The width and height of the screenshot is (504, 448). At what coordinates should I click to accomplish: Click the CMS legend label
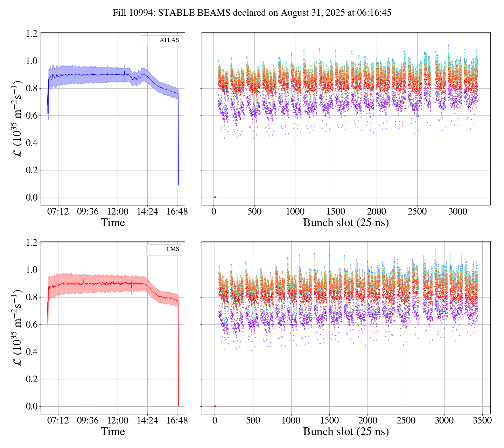click(173, 249)
